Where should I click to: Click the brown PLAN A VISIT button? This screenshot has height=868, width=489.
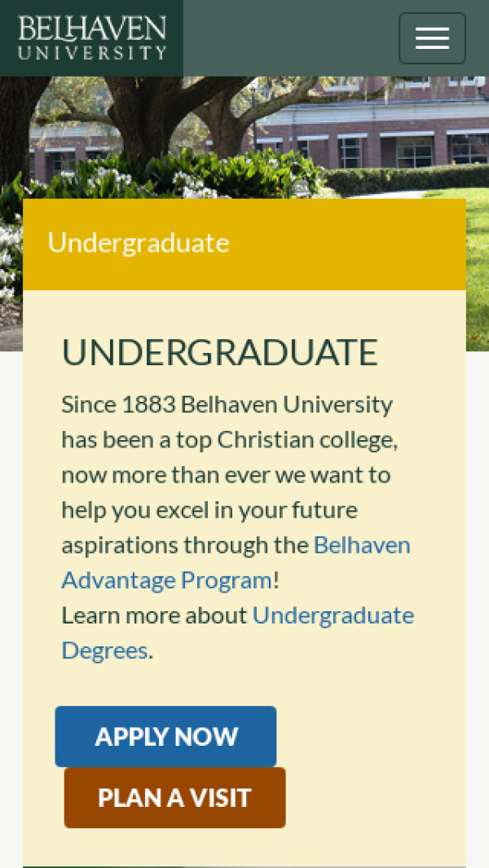click(x=174, y=798)
